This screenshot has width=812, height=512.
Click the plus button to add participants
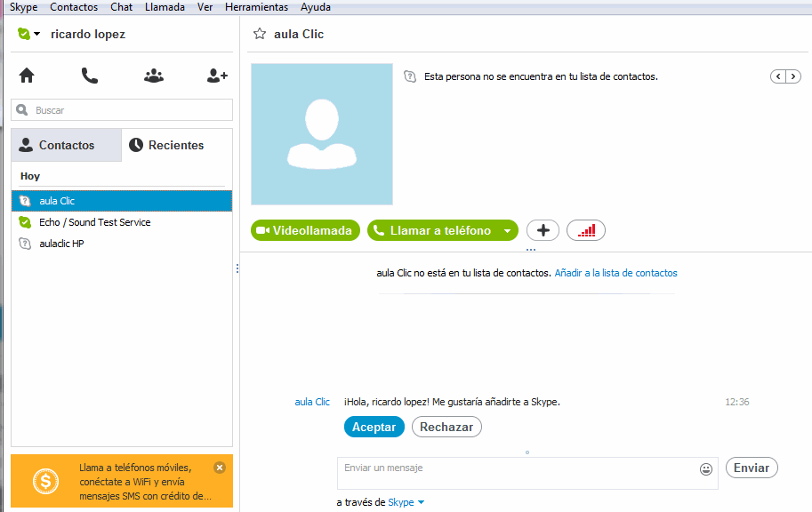(x=543, y=230)
